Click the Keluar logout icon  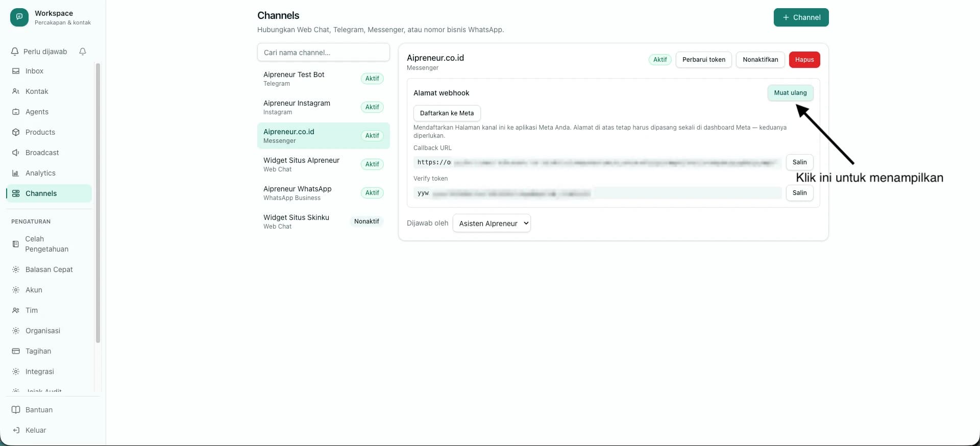(16, 430)
